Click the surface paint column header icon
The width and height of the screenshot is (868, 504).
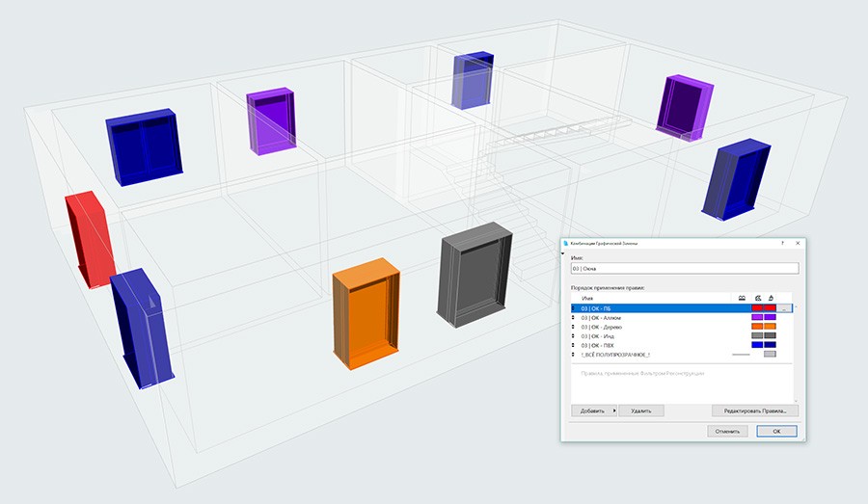[771, 298]
